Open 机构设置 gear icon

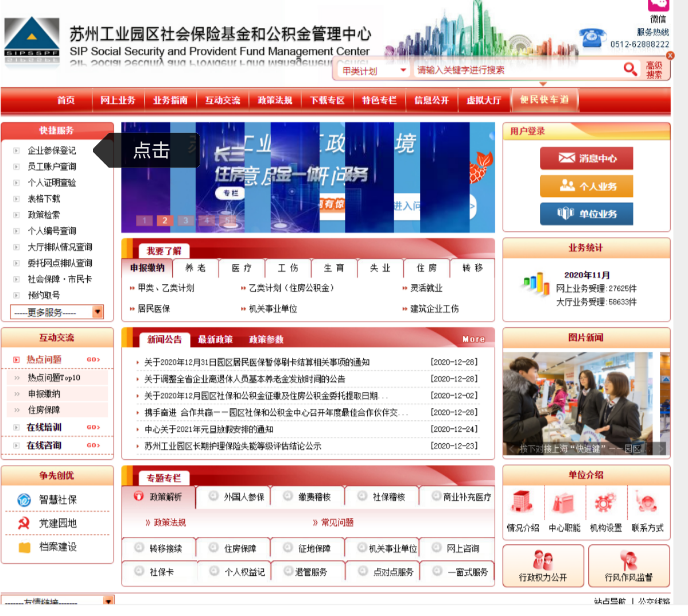pos(605,502)
